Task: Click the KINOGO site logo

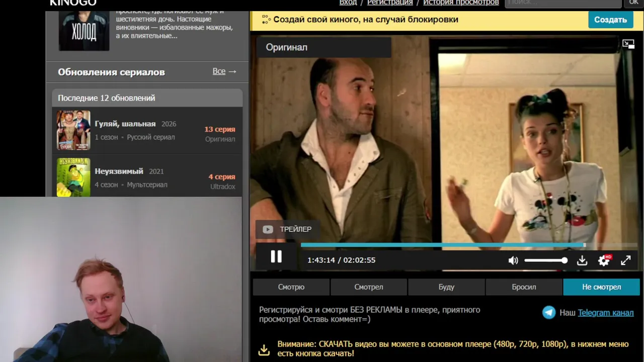Action: click(x=73, y=3)
